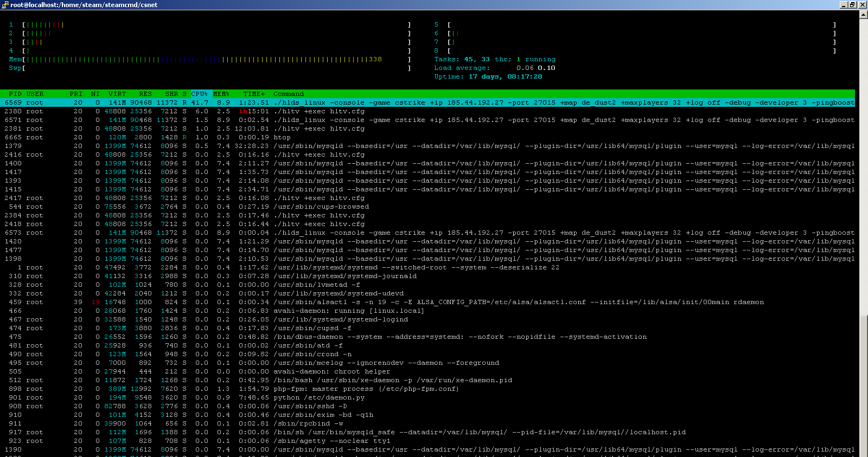868x457 pixels.
Task: Sort by the Command column header
Action: coord(289,94)
